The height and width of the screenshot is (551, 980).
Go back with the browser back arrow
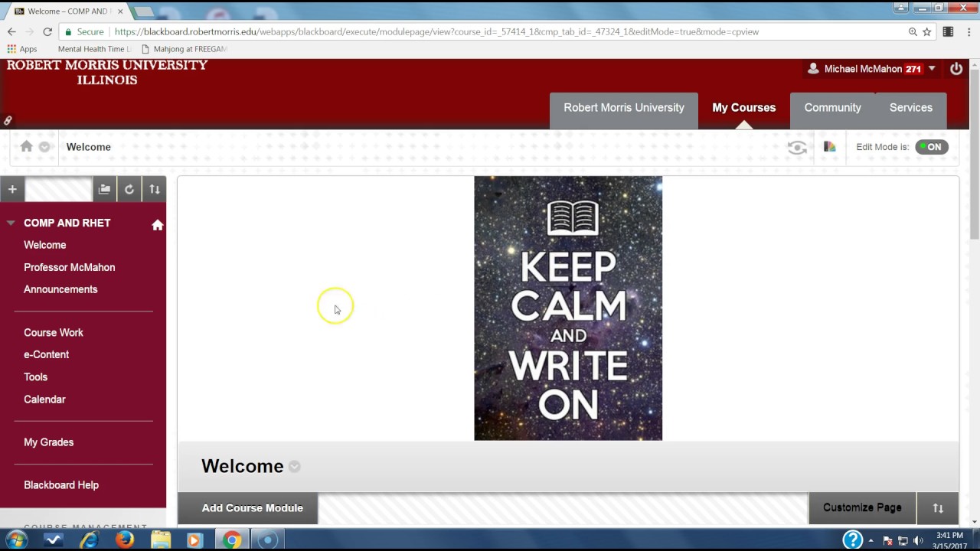click(11, 32)
